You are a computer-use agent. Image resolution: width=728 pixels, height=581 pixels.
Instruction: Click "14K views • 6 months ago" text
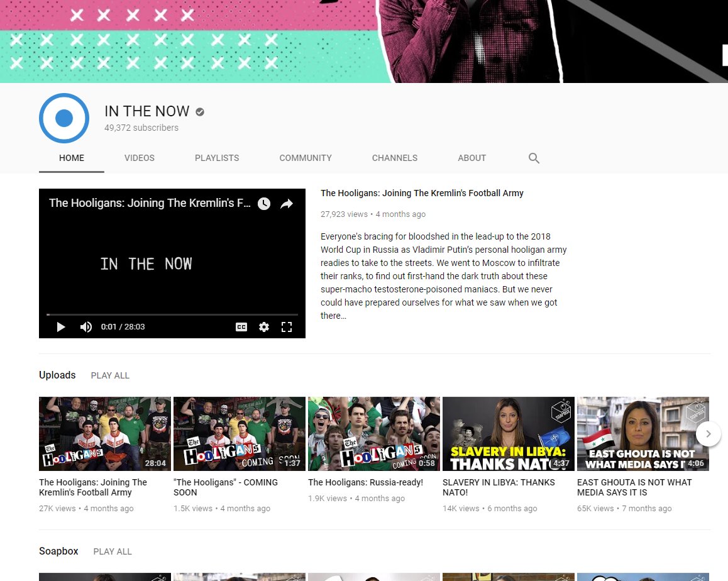tap(490, 509)
